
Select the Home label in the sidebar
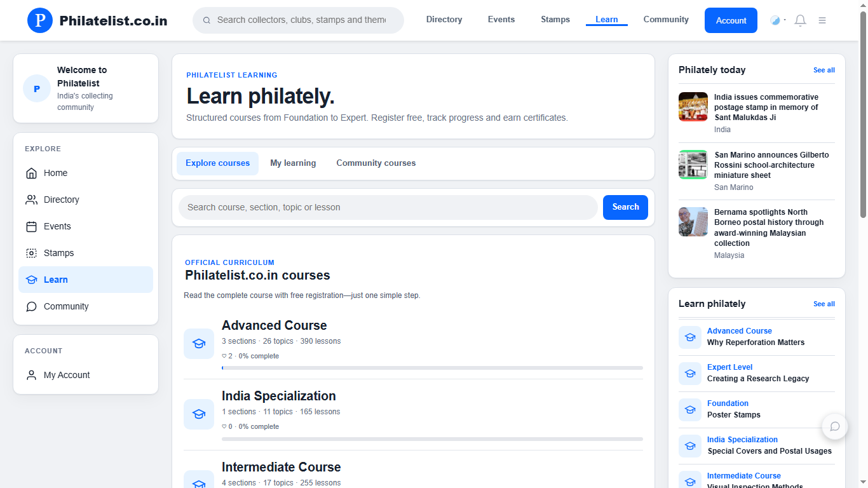point(55,173)
